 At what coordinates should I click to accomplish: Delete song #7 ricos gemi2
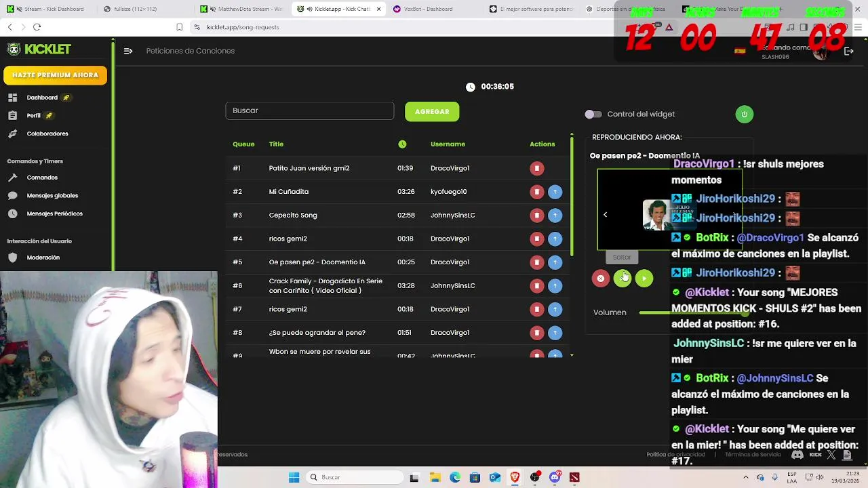[x=536, y=309]
